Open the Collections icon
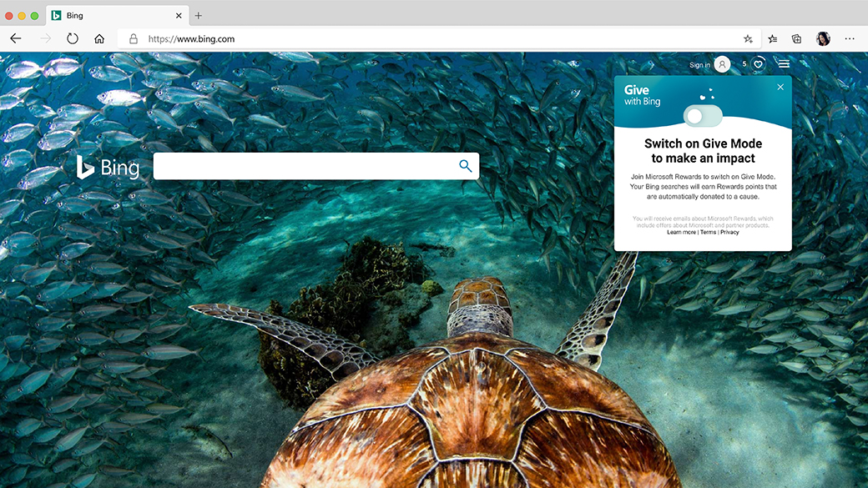This screenshot has height=488, width=868. [796, 38]
